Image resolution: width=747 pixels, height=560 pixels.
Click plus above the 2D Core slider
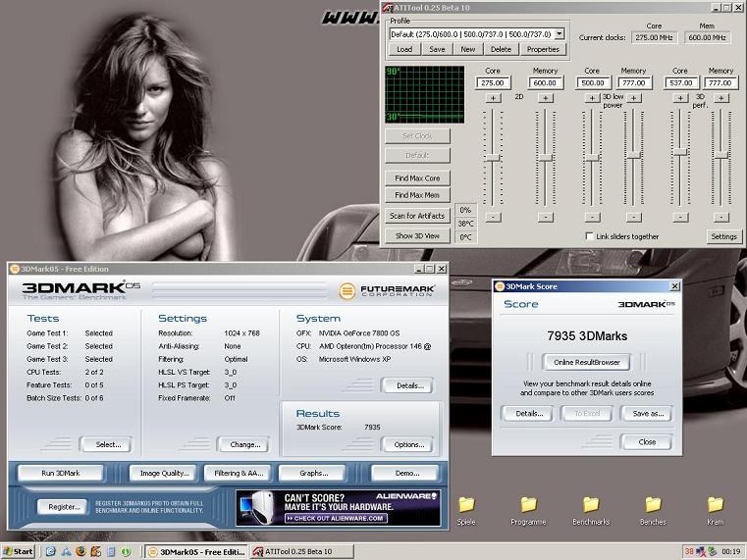tap(493, 98)
